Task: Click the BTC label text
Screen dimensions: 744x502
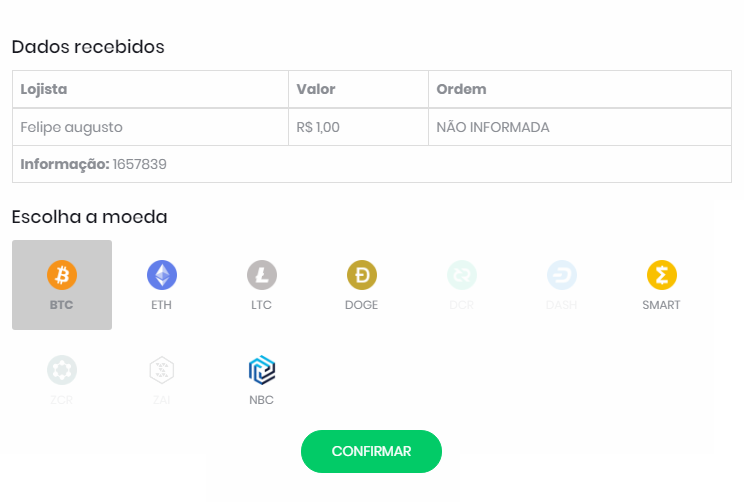Action: point(62,305)
